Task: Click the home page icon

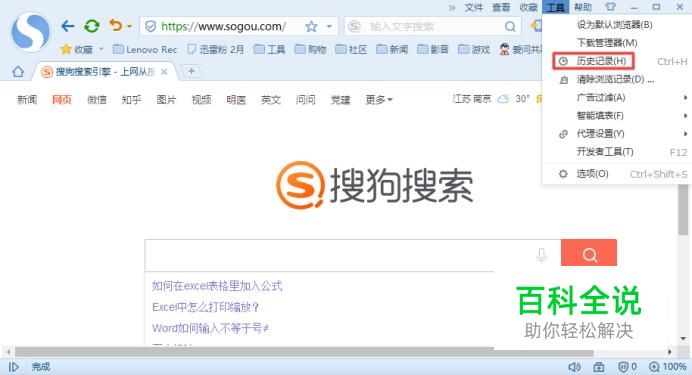Action: tap(18, 71)
